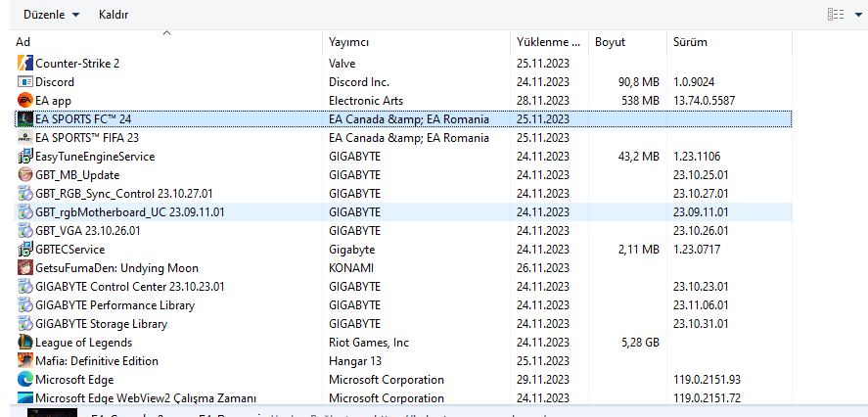Screen dimensions: 868x417
Task: Click the EA SPORTS FIFA 23 icon
Action: (25, 138)
